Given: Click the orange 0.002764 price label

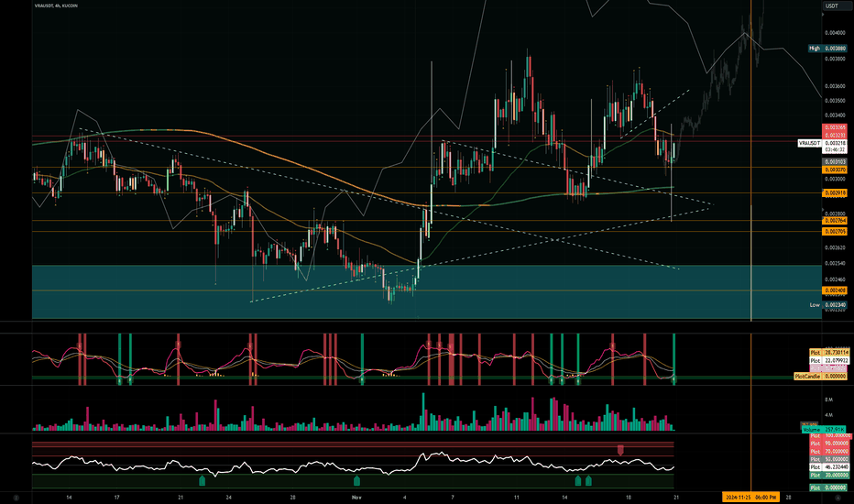Looking at the screenshot, I should coord(835,221).
